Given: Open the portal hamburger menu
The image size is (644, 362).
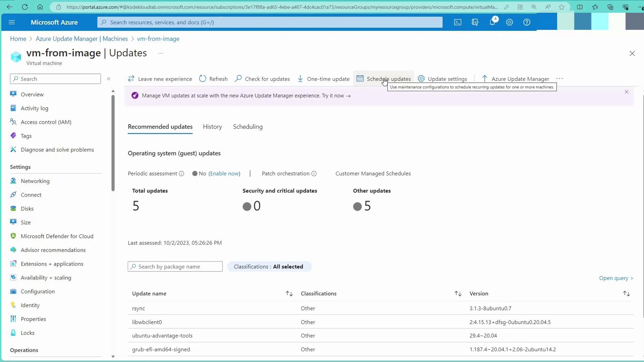Looking at the screenshot, I should click(x=12, y=22).
